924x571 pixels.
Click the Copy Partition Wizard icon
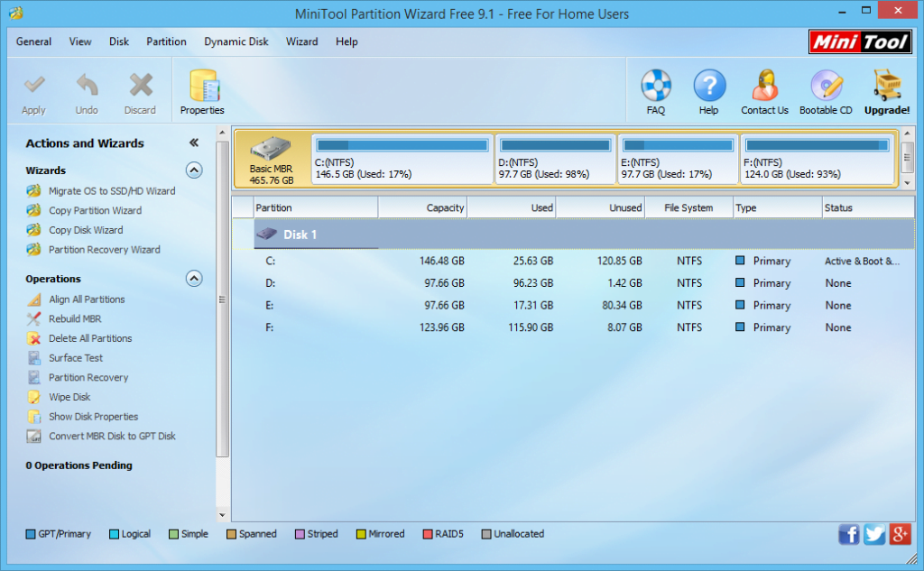tap(33, 210)
